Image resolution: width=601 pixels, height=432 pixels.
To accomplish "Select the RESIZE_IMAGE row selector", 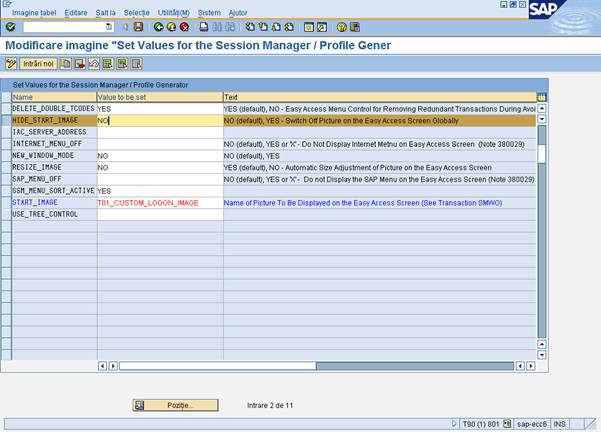I will point(6,167).
